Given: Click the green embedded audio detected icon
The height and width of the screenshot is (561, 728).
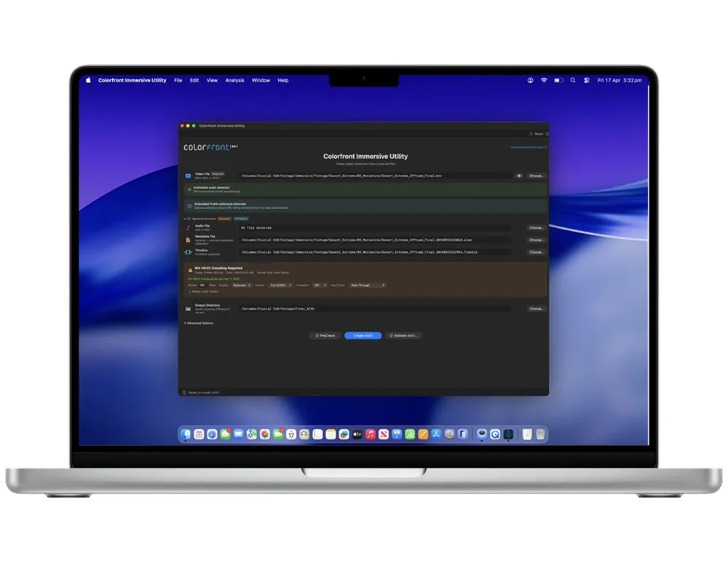Looking at the screenshot, I should (189, 189).
